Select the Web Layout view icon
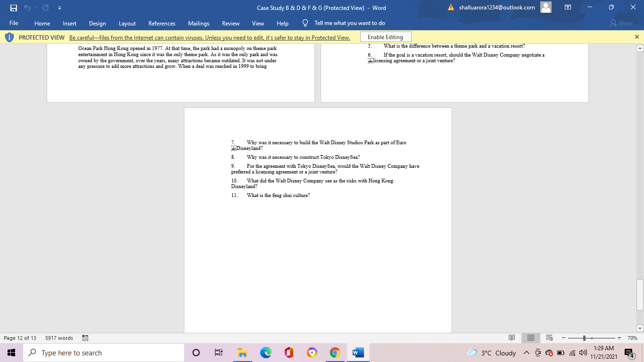The height and width of the screenshot is (362, 644). [x=549, y=338]
